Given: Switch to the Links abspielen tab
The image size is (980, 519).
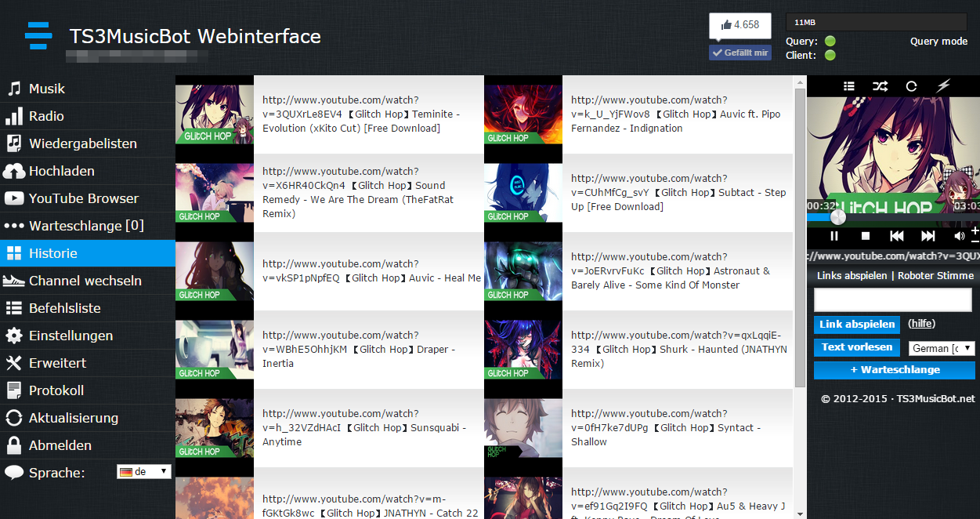Looking at the screenshot, I should tap(852, 276).
